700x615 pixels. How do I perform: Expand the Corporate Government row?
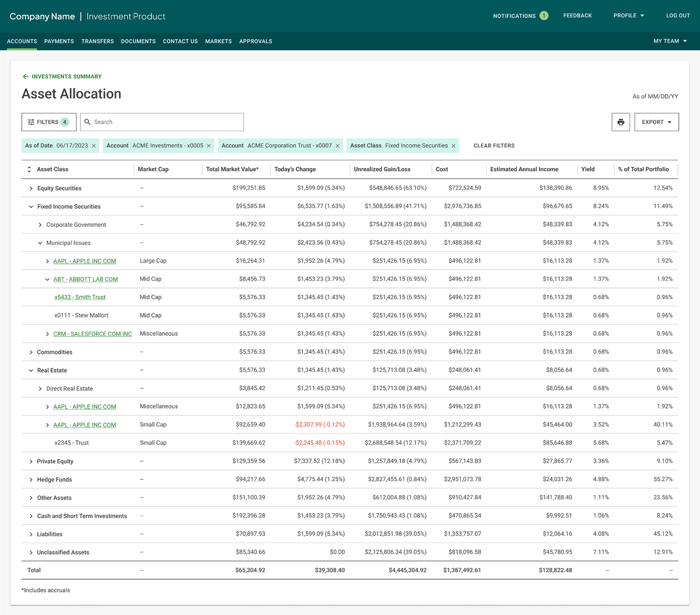coord(40,225)
